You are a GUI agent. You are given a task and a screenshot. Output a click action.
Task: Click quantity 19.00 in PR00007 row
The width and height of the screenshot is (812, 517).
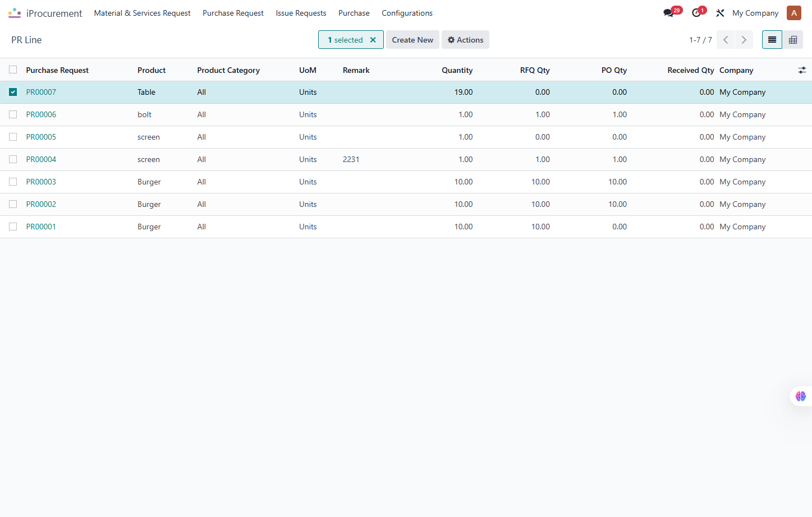pyautogui.click(x=464, y=92)
